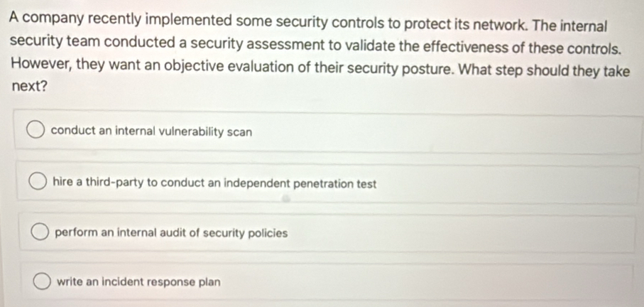Click empty space in the penetration test answer row
This screenshot has width=644, height=307.
pyautogui.click(x=497, y=184)
